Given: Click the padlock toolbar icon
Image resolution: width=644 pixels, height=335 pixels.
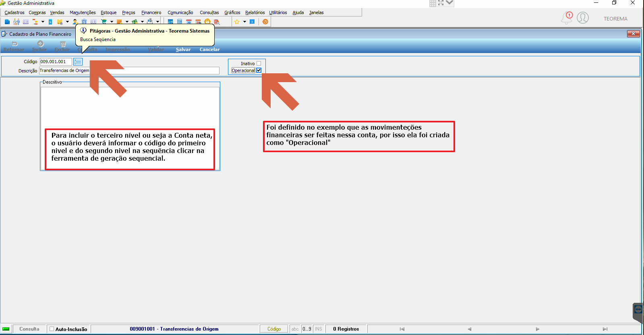Looking at the screenshot, I should coord(207,22).
